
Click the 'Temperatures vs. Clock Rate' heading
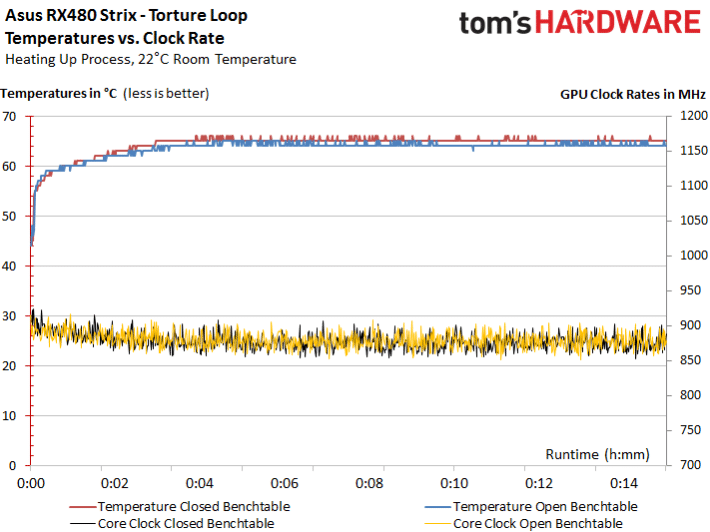coord(115,38)
